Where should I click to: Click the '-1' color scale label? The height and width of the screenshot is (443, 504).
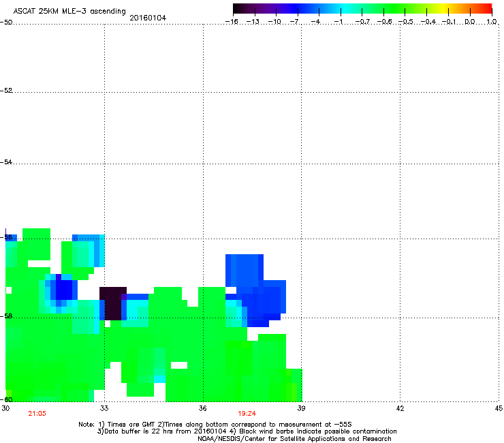[x=338, y=22]
